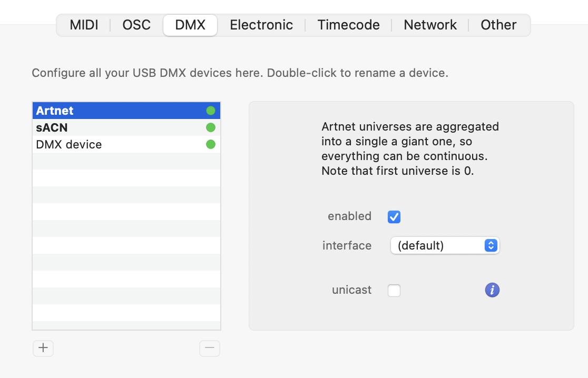Uncheck the enabled checkbox
588x378 pixels.
point(394,216)
